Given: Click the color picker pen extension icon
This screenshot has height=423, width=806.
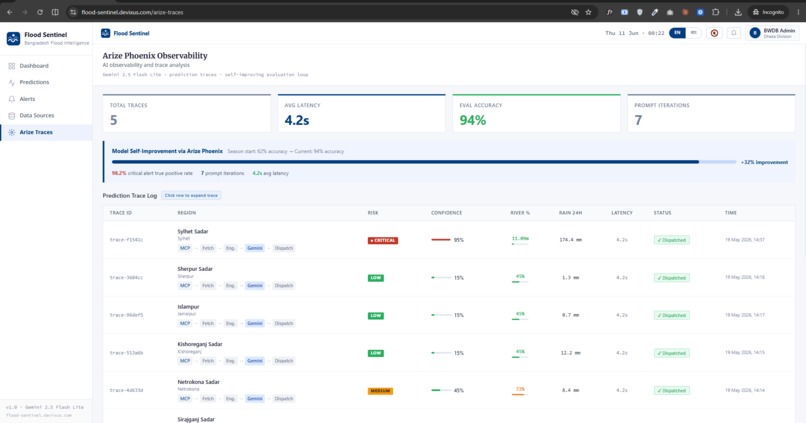Looking at the screenshot, I should coord(655,12).
